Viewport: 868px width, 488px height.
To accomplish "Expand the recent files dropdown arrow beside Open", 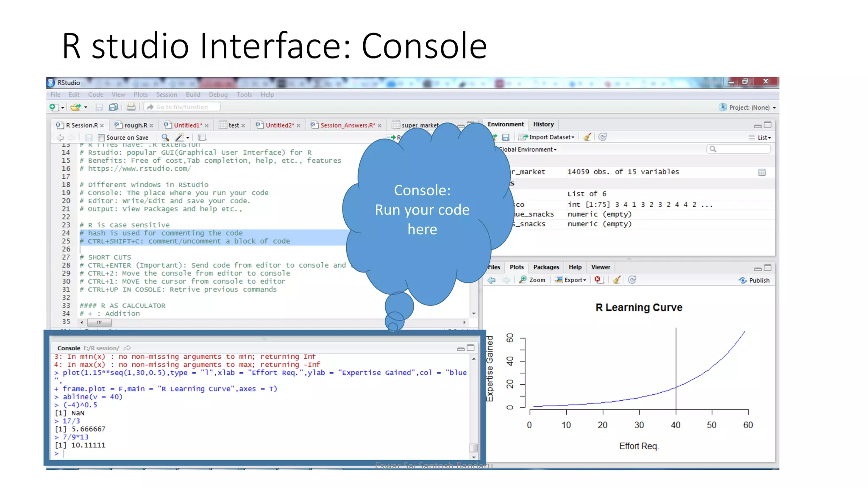I will (86, 108).
